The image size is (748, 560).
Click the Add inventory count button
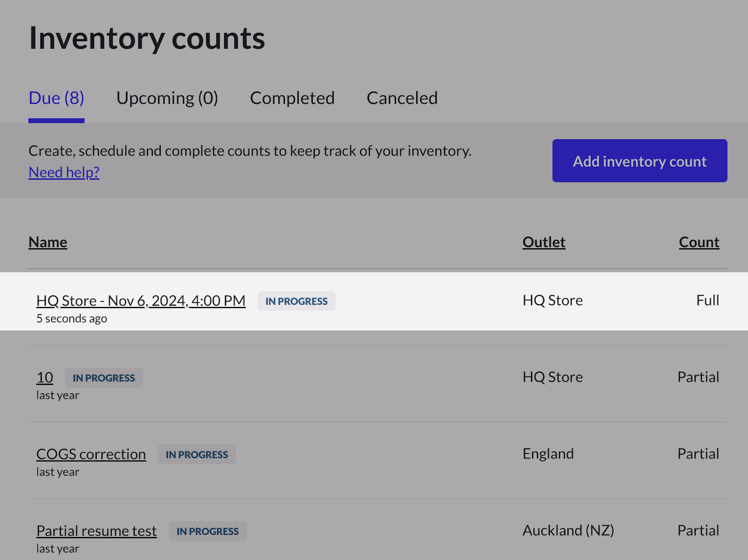click(640, 161)
